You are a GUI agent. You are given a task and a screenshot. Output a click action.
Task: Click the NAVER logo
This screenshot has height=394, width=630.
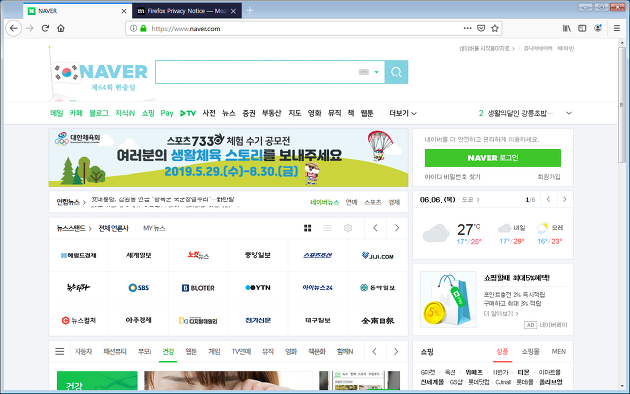pos(113,72)
